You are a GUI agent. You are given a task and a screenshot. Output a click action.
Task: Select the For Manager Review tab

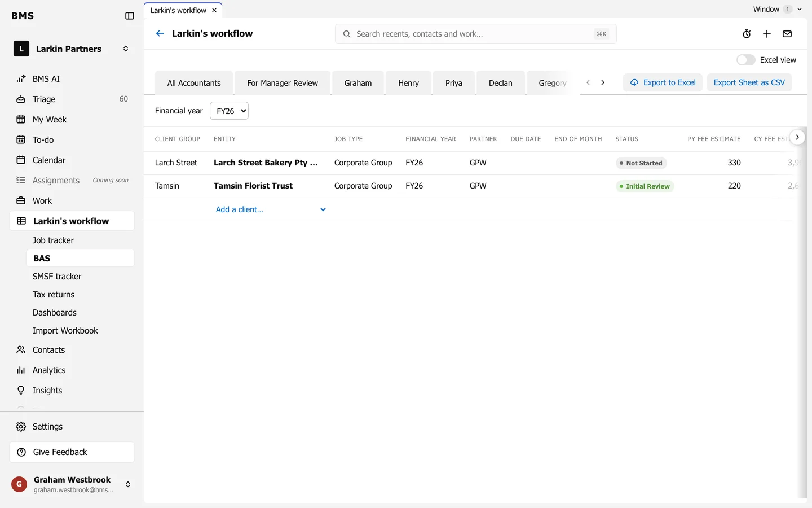(283, 83)
